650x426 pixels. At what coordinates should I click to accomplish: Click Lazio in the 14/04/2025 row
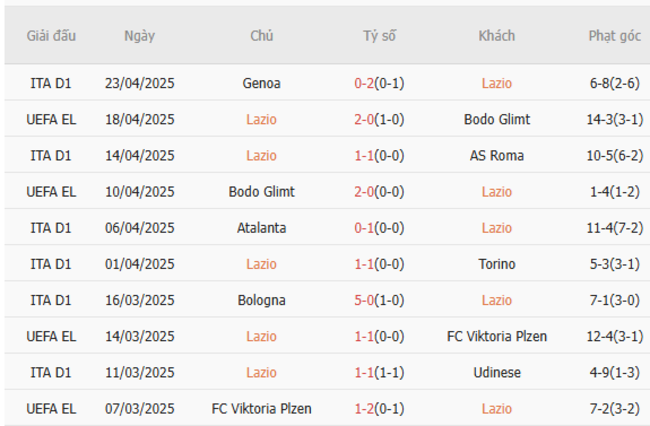261,155
